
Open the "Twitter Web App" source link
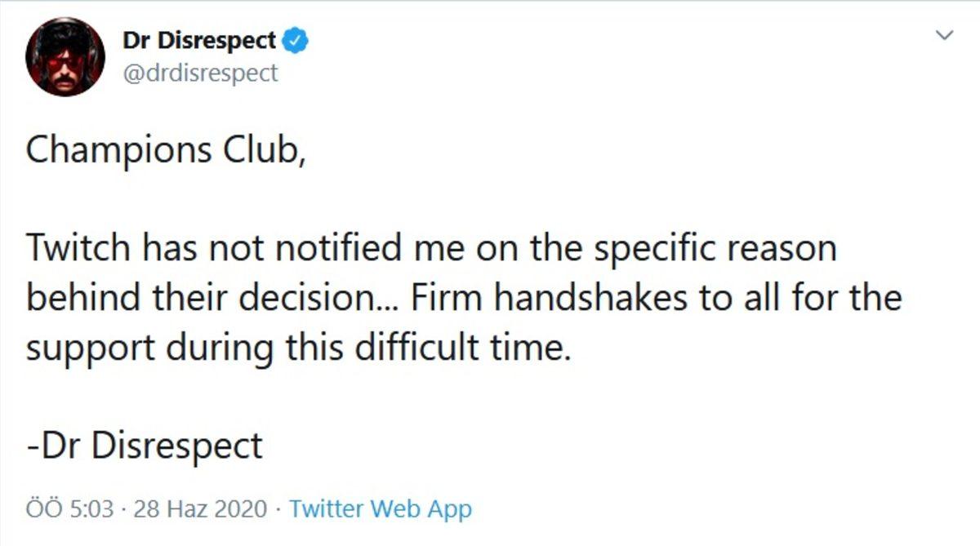coord(381,510)
